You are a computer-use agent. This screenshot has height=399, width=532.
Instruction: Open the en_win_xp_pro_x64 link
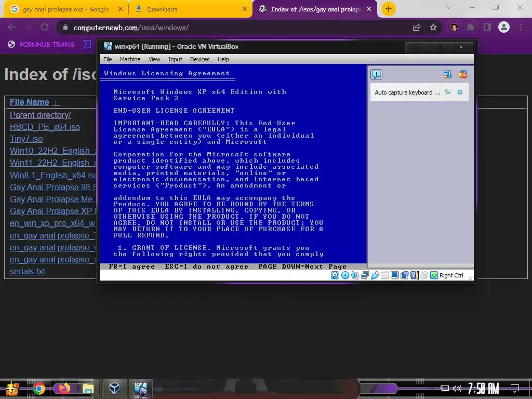[x=52, y=223]
